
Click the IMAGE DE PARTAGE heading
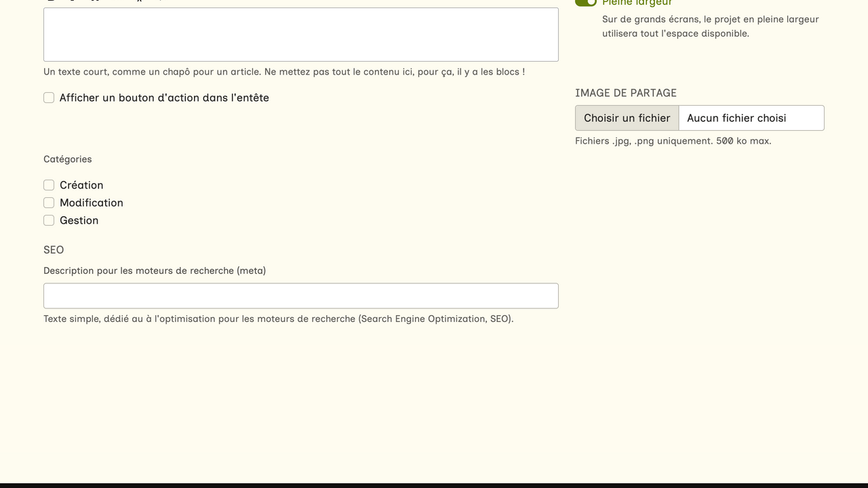(x=625, y=93)
